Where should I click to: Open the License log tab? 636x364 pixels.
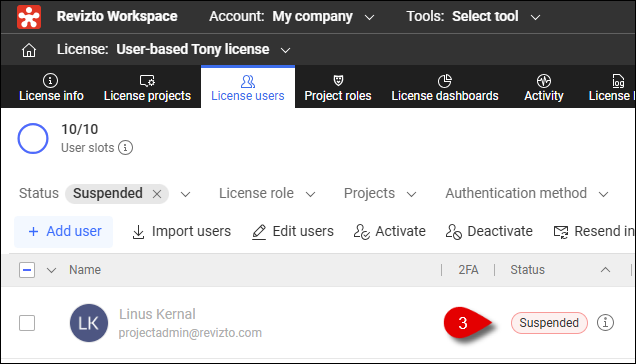[x=611, y=87]
